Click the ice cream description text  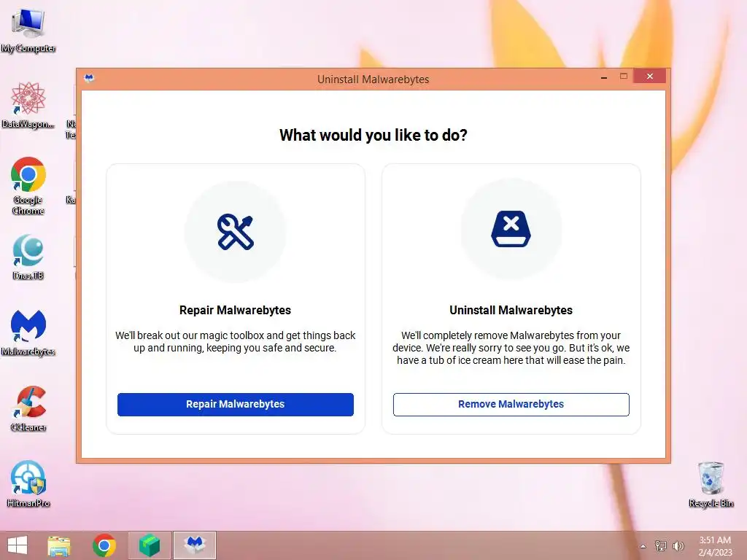coord(511,348)
